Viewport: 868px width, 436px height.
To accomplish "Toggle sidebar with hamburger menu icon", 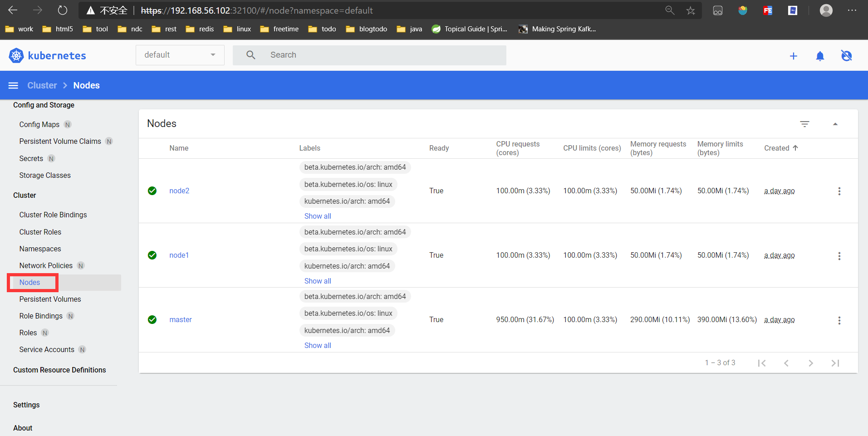I will tap(13, 85).
